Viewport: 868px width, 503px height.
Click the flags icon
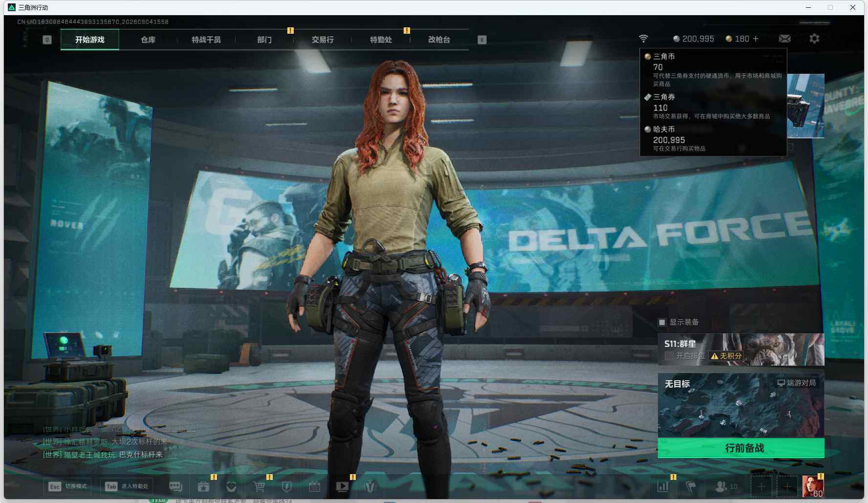coord(691,486)
